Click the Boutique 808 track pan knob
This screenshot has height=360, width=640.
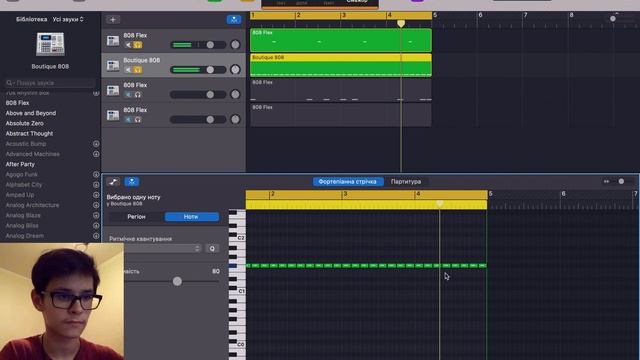(x=235, y=69)
